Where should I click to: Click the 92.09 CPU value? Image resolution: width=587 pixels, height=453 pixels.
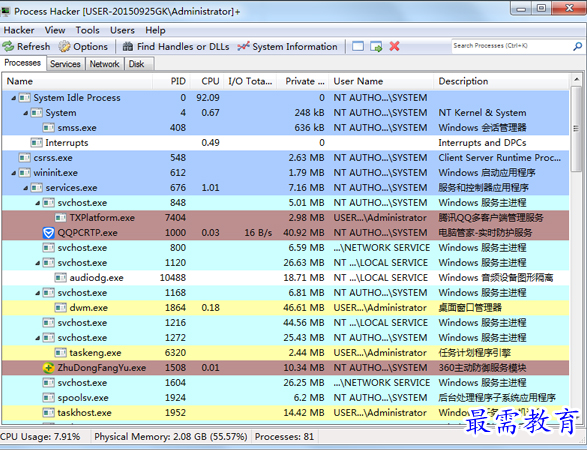pyautogui.click(x=208, y=98)
